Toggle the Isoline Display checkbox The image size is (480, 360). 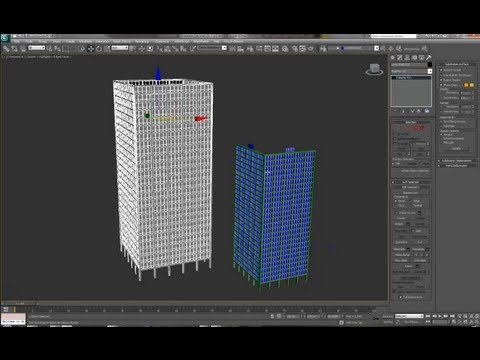coord(441,80)
